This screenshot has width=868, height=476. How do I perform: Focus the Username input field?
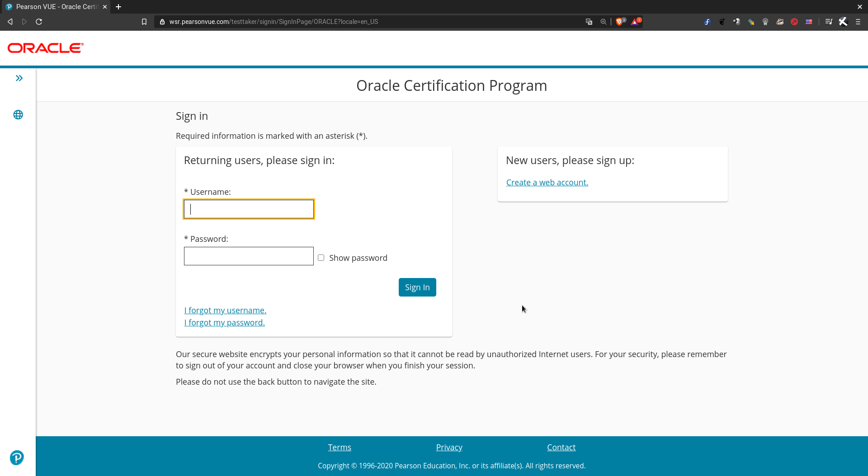point(249,209)
